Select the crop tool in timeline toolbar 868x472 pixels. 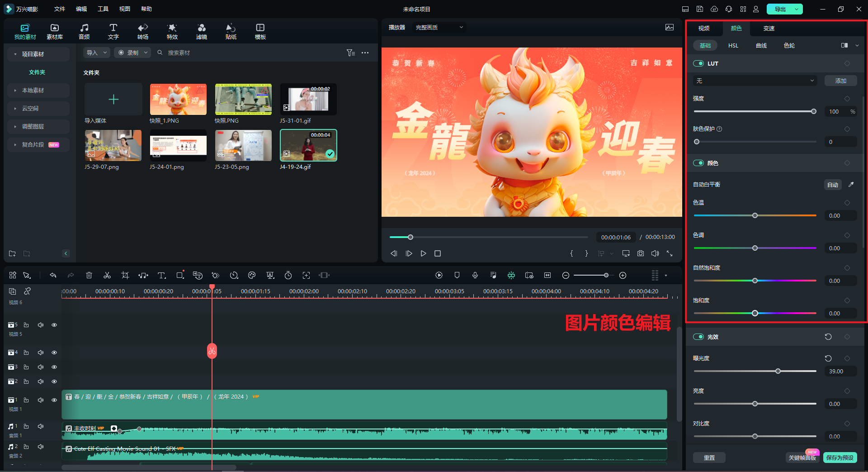(125, 275)
